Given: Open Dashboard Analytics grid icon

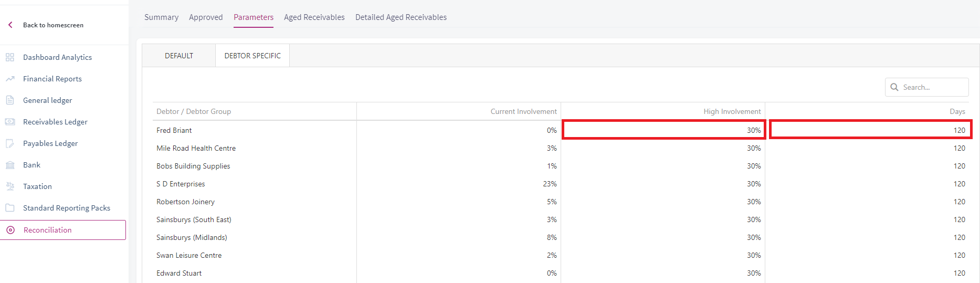Looking at the screenshot, I should tap(10, 57).
